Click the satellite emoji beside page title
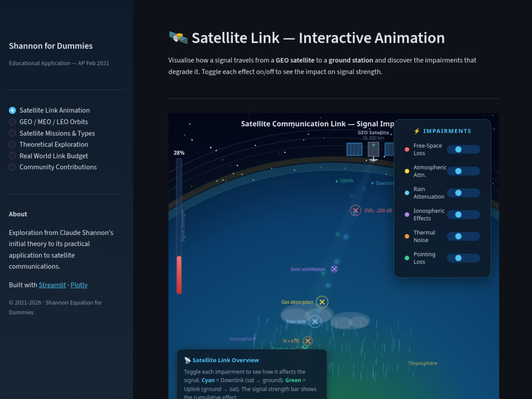 click(x=178, y=37)
